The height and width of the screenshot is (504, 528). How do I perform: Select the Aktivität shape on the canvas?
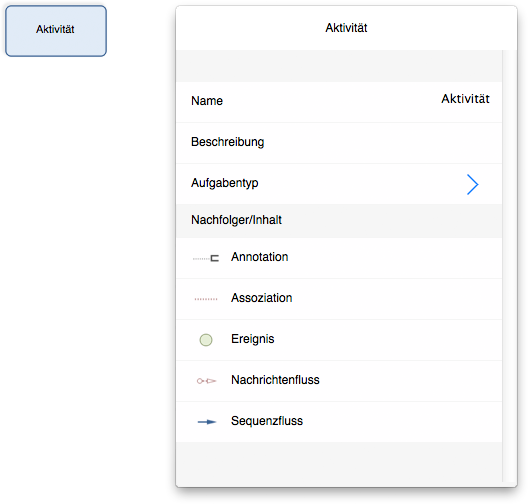[x=56, y=31]
